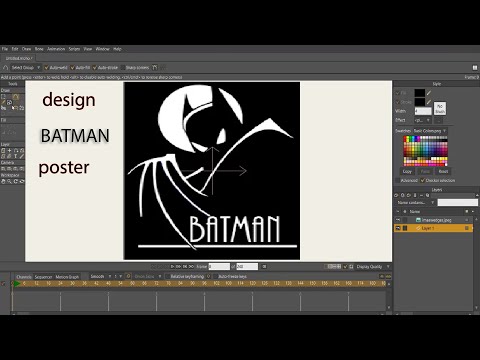Click the layer filter text field
480x360 pixels.
457,202
